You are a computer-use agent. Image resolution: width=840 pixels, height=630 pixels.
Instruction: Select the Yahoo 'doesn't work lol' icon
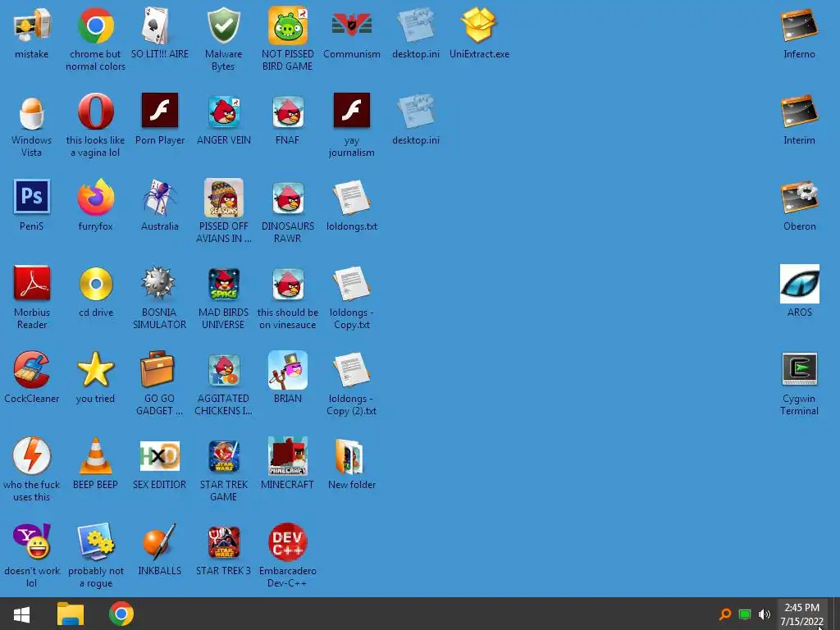(32, 541)
